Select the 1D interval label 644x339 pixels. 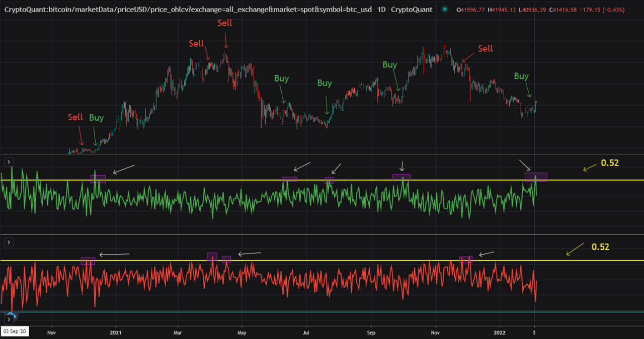pyautogui.click(x=382, y=10)
